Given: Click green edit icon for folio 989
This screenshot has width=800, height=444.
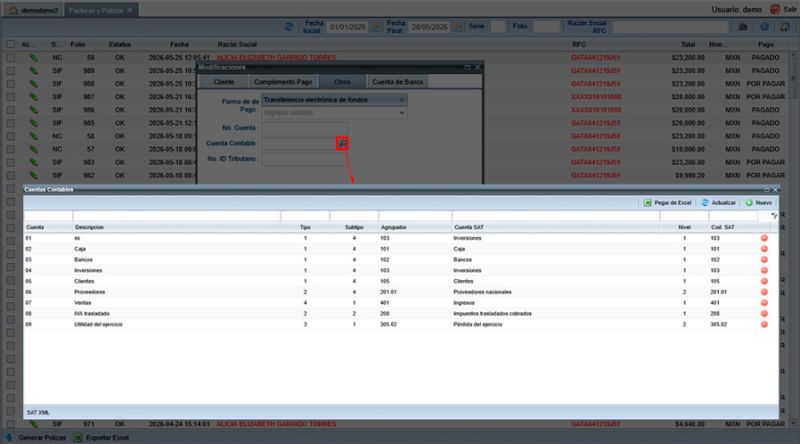Looking at the screenshot, I should 33,70.
